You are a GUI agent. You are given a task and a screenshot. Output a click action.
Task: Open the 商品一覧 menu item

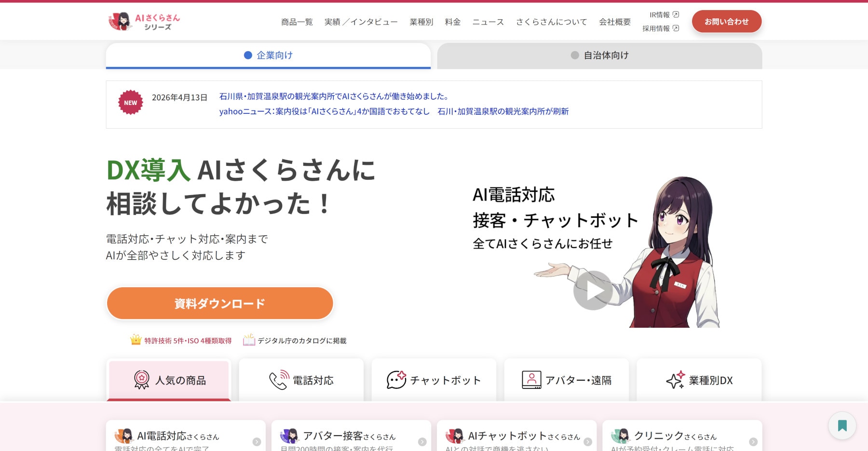coord(297,22)
